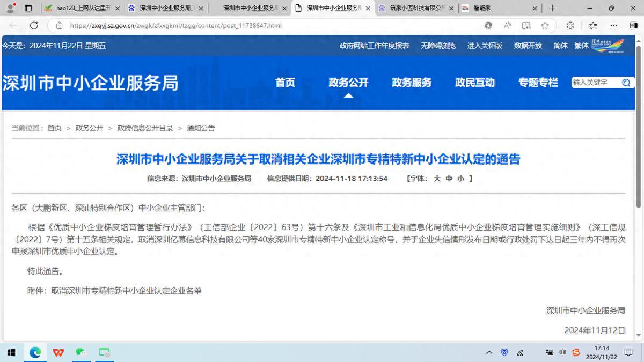This screenshot has width=644, height=362.
Task: Close the 筑家小匠科技有限公司 tab
Action: (451, 8)
